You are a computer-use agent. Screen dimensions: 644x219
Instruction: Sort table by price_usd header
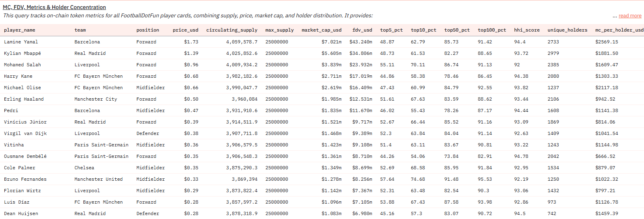185,30
